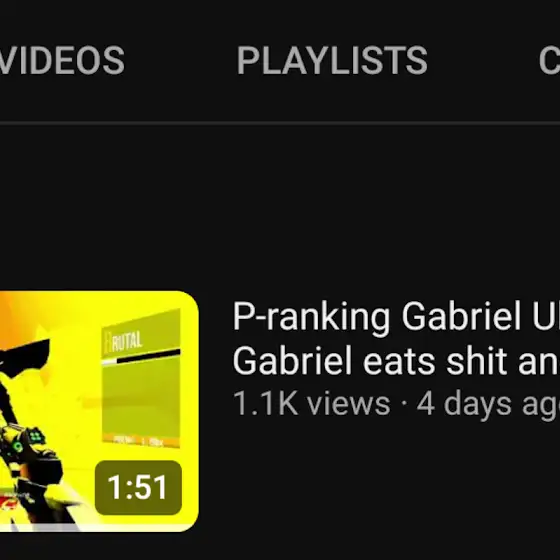The width and height of the screenshot is (560, 560).
Task: Click the 1.1K views text
Action: click(311, 404)
